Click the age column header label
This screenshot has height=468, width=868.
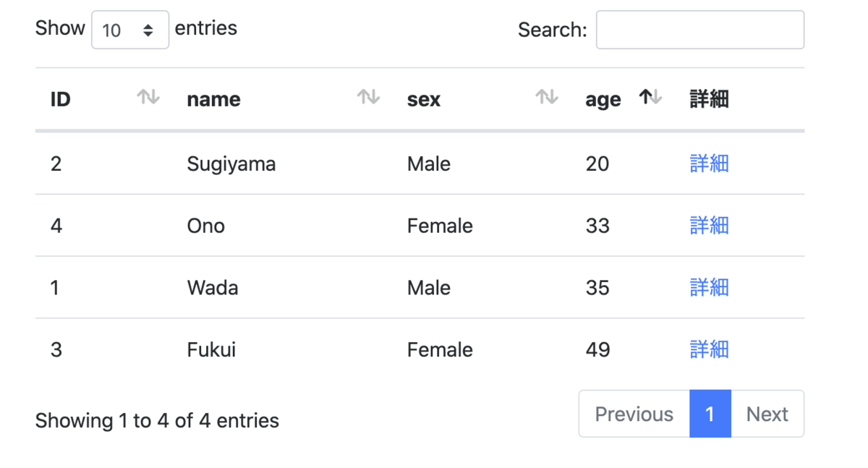click(603, 100)
